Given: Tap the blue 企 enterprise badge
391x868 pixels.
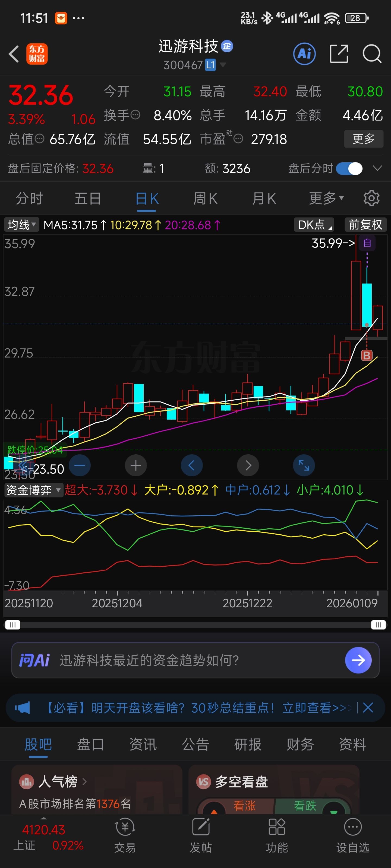Looking at the screenshot, I should (x=227, y=46).
